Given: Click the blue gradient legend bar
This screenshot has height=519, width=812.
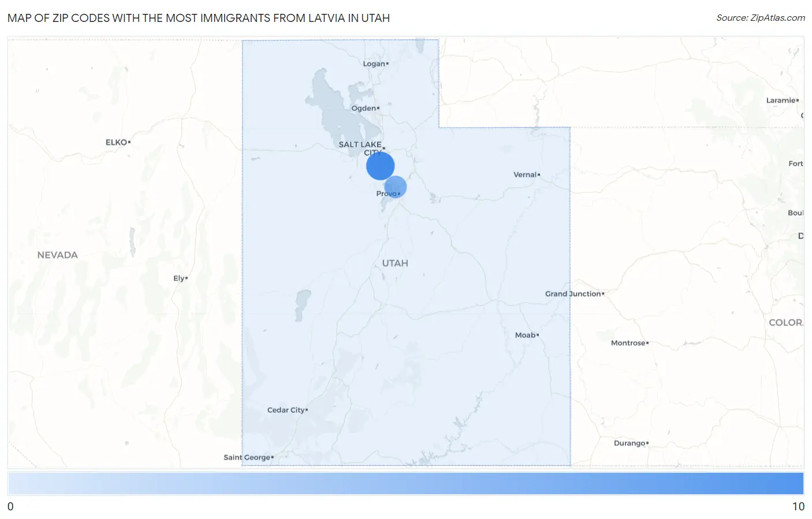Looking at the screenshot, I should 405,484.
